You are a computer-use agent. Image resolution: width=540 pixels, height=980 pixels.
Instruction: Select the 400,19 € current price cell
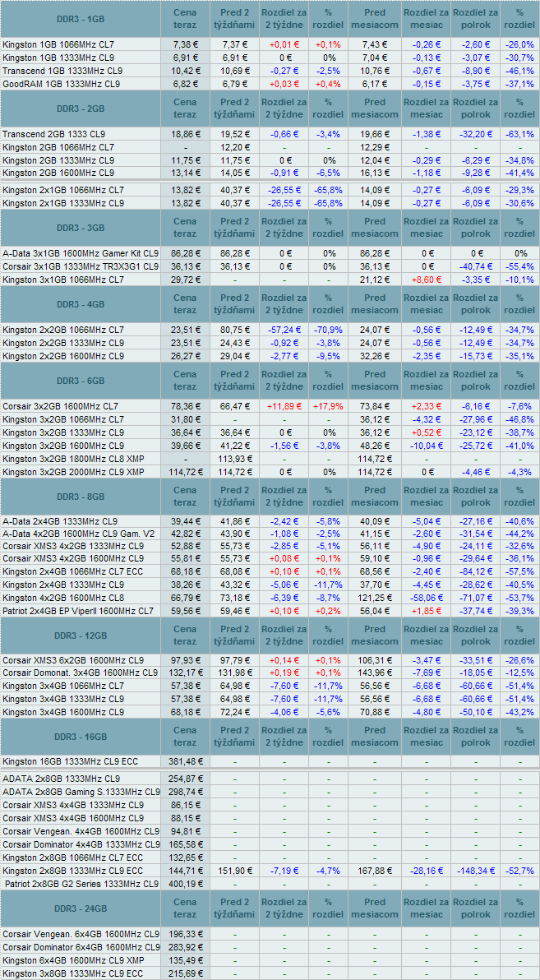tap(186, 884)
